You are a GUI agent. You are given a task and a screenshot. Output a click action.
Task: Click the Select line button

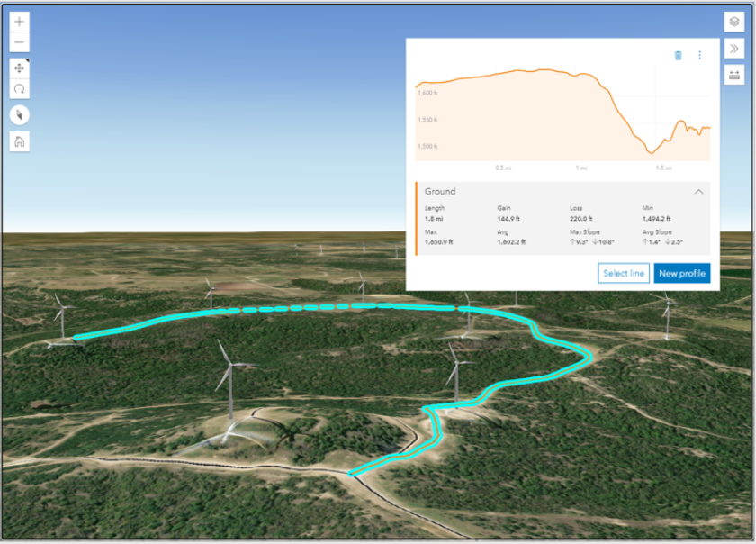(x=624, y=273)
